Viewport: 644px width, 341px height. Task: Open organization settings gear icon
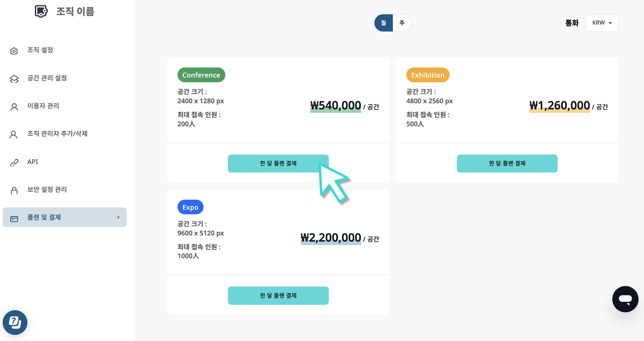click(x=14, y=51)
